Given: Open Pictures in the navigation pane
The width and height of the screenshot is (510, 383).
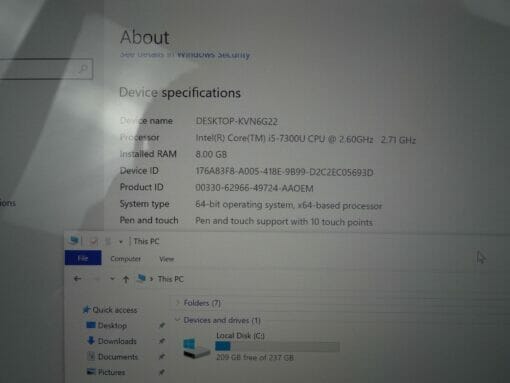Looking at the screenshot, I should pyautogui.click(x=111, y=372).
